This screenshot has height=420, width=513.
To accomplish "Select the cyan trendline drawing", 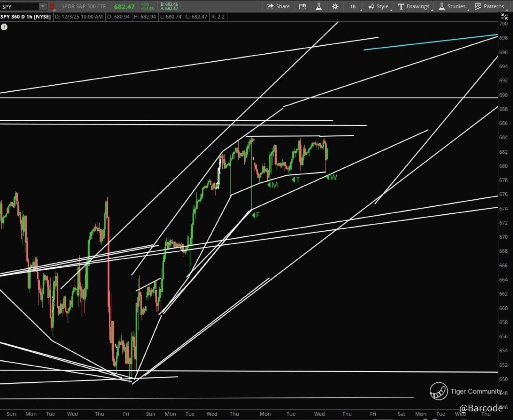I will point(430,42).
